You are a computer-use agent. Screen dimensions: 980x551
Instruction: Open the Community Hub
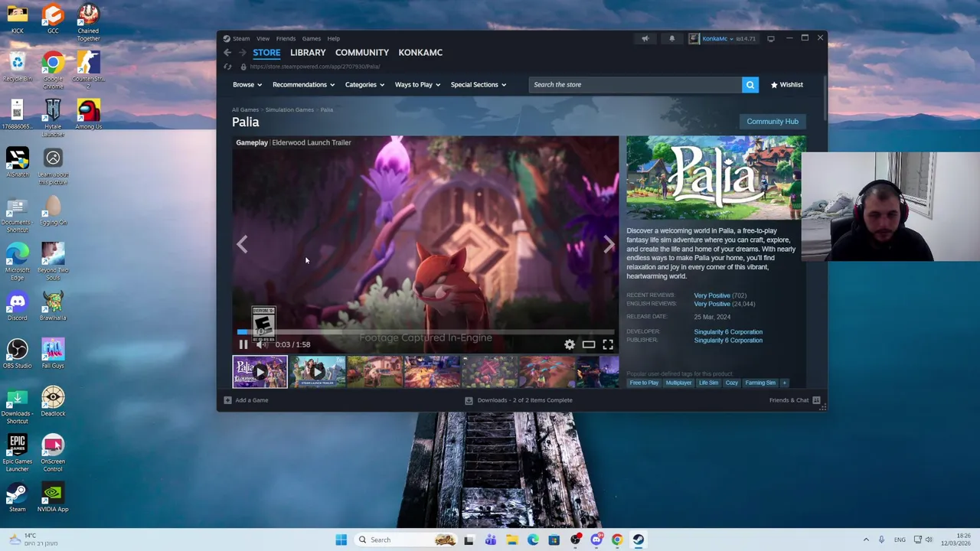click(773, 122)
